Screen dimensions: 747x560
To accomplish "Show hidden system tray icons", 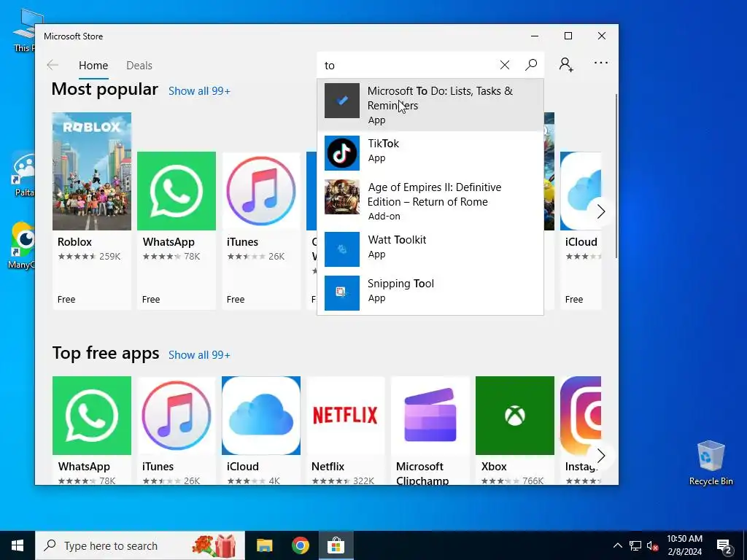I will [617, 545].
